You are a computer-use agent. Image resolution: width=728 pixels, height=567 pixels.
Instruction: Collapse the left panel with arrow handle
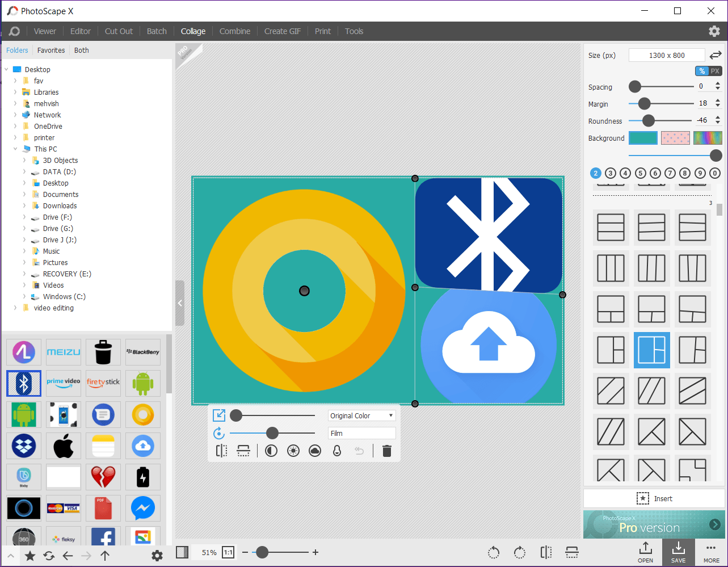point(180,303)
